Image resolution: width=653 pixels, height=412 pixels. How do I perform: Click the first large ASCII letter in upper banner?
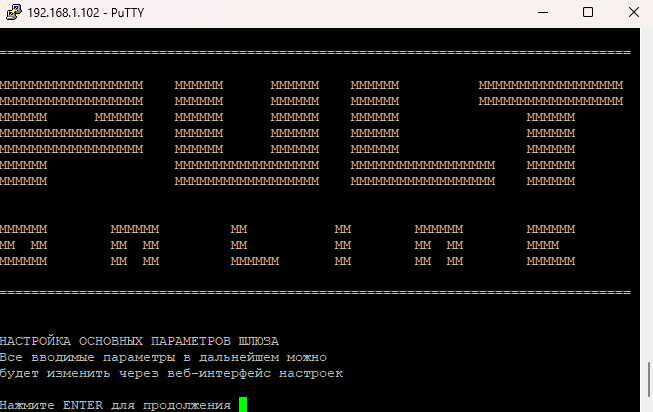click(x=71, y=133)
